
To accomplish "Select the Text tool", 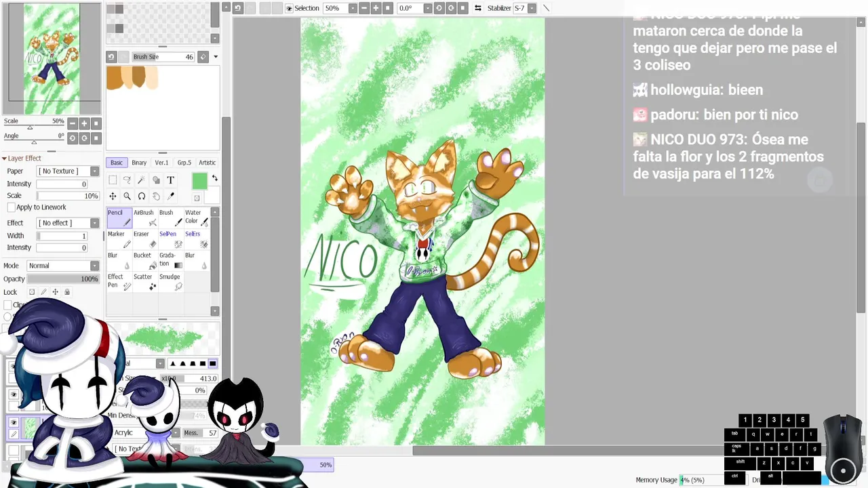I will [x=170, y=180].
